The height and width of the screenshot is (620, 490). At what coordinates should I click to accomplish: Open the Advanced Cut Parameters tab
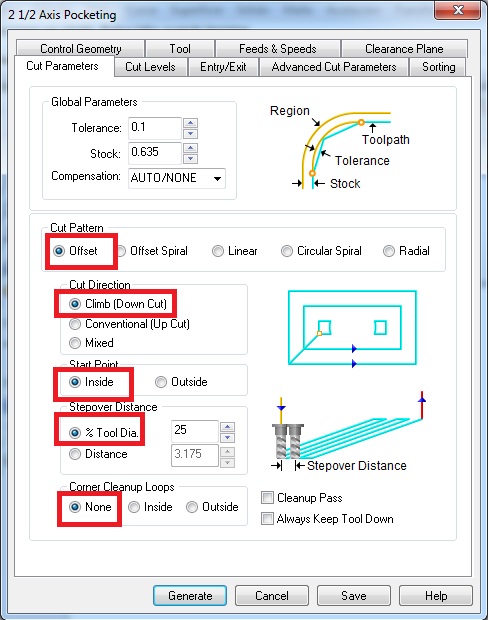[x=334, y=67]
